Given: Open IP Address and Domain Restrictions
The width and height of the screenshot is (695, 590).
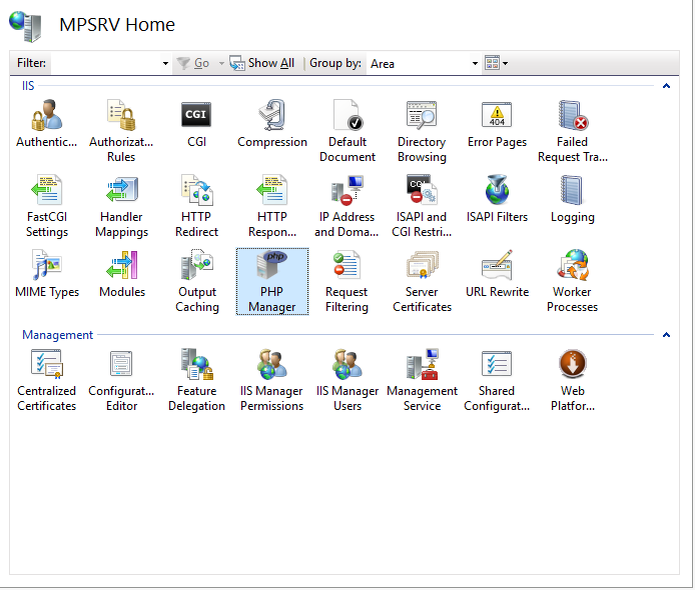Looking at the screenshot, I should click(x=347, y=206).
